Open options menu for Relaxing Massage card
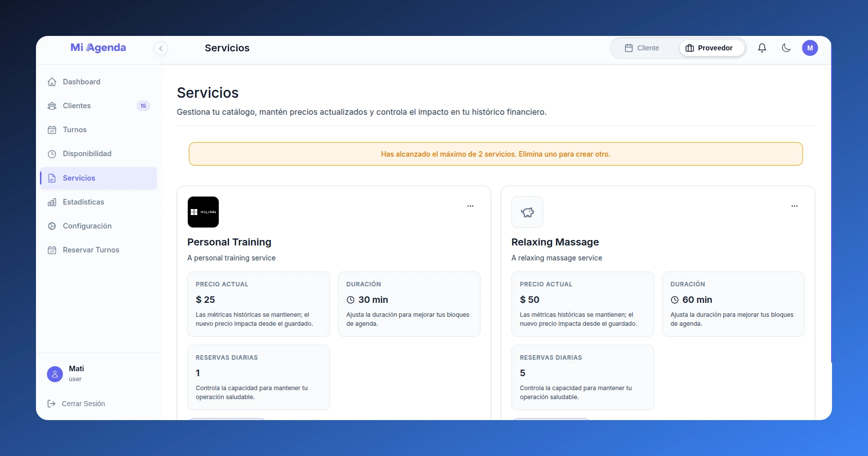 click(795, 206)
